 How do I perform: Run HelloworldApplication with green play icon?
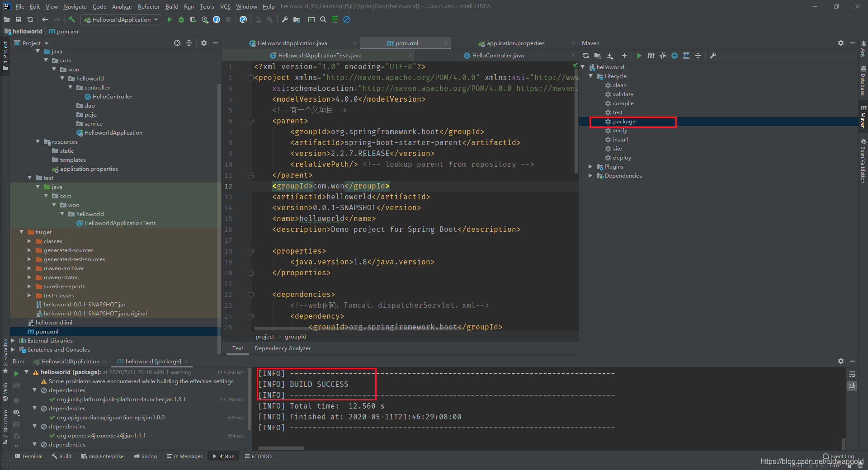tap(170, 19)
